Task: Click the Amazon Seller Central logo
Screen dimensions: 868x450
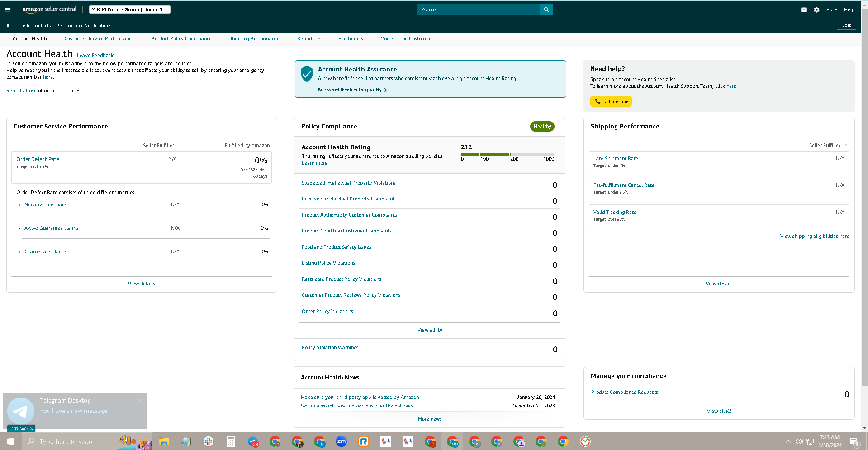Action: (49, 9)
